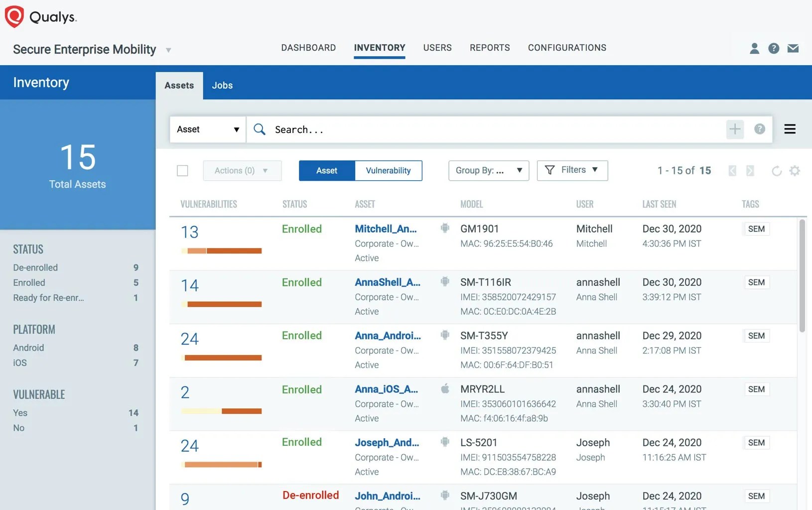
Task: Tick the select-all assets checkbox
Action: pos(183,171)
